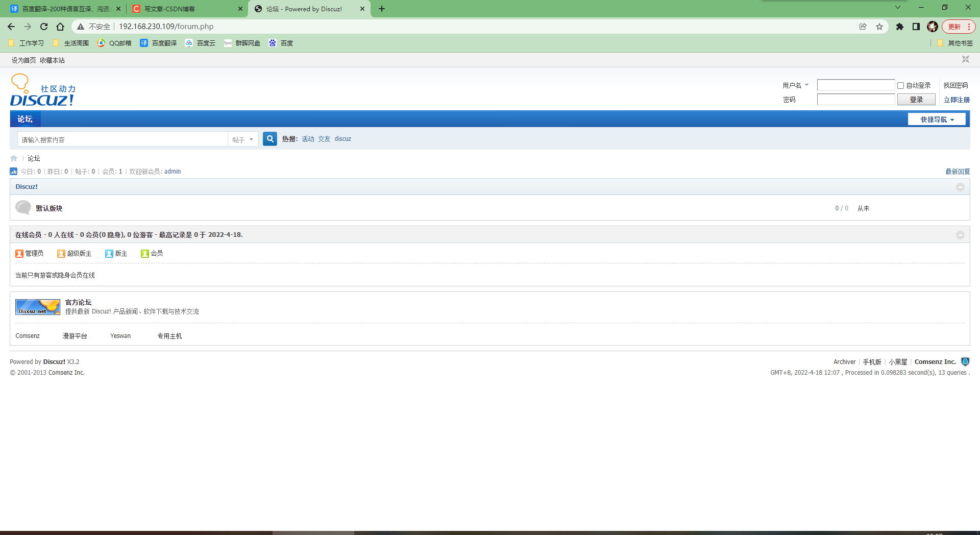The height and width of the screenshot is (535, 980).
Task: Click the 最新回复 link
Action: point(958,172)
